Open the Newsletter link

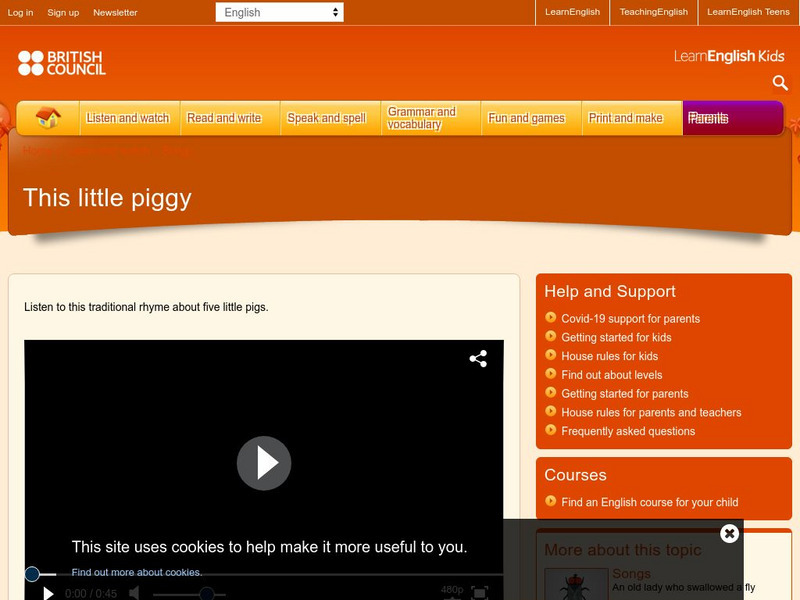click(x=115, y=13)
